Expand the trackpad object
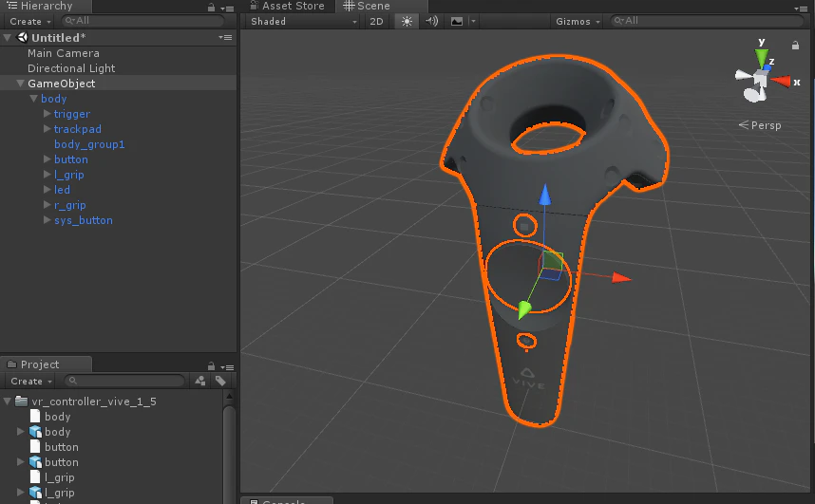The image size is (815, 504). point(47,128)
